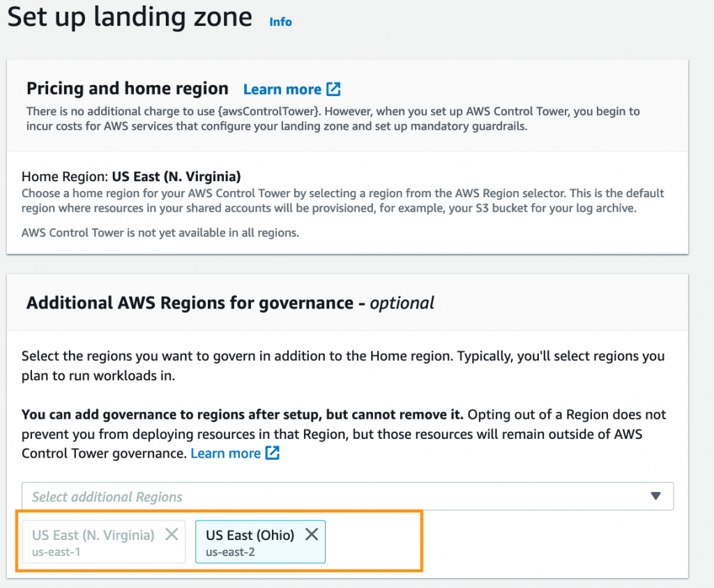Click the dropdown arrow icon on the region selector
The height and width of the screenshot is (588, 714).
tap(655, 496)
